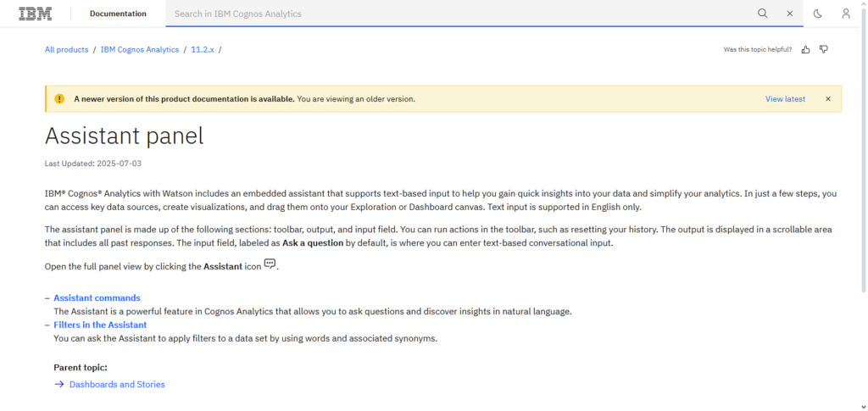The width and height of the screenshot is (868, 411).
Task: Click the View latest link
Action: pyautogui.click(x=785, y=99)
